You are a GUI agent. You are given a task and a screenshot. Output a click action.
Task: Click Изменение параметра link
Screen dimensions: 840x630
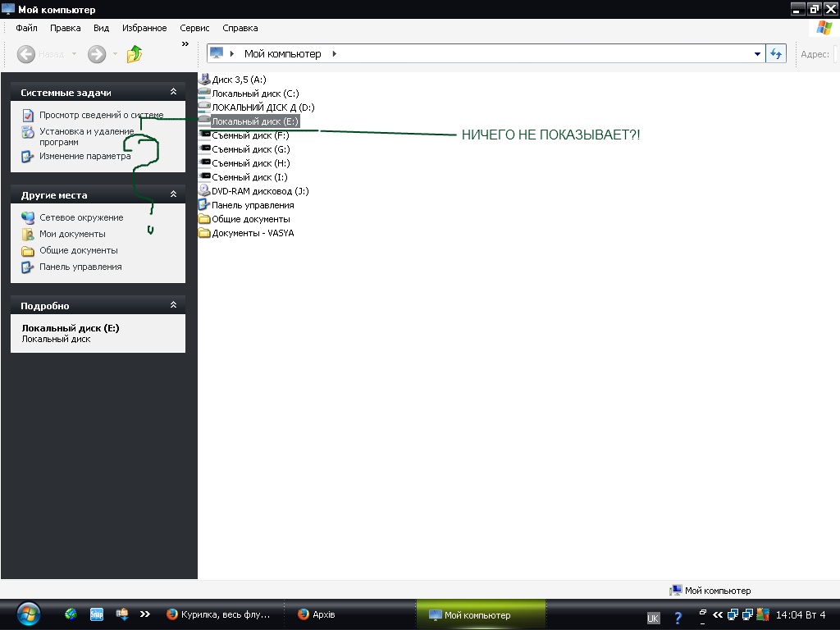tap(84, 156)
